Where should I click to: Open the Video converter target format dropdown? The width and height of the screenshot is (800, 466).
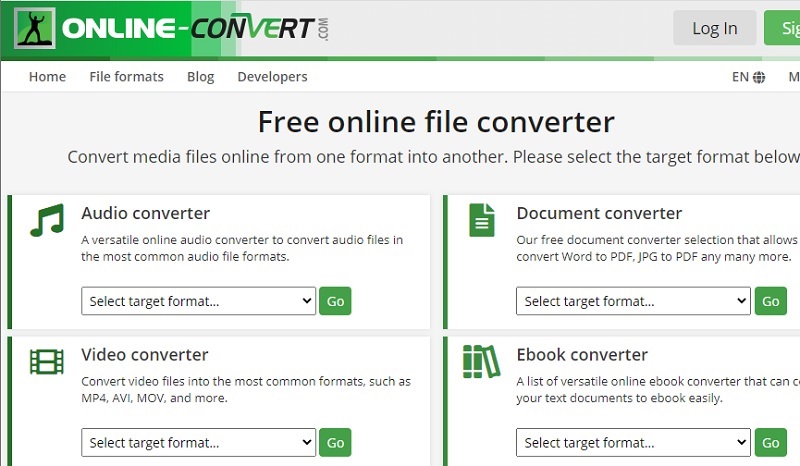198,443
